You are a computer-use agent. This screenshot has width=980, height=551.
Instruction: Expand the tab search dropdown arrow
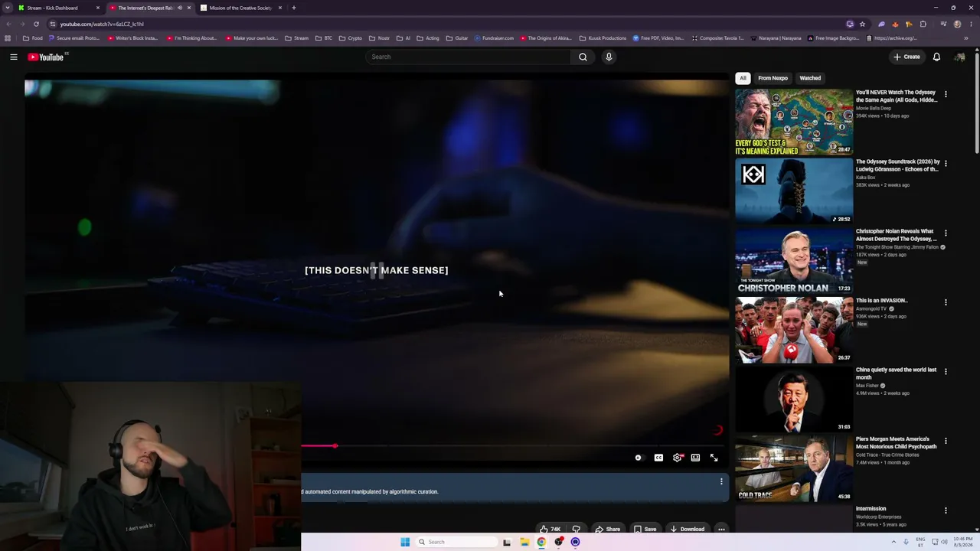coord(8,8)
